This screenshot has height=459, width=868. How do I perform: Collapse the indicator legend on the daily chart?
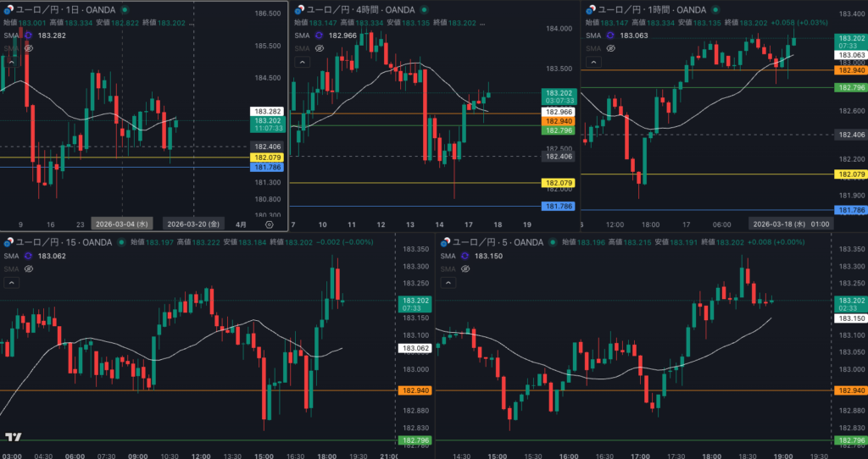click(12, 62)
